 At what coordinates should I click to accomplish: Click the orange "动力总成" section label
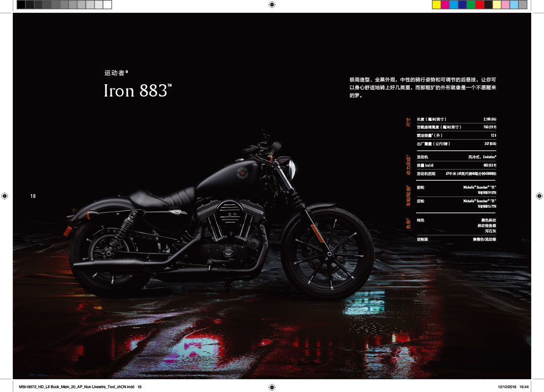pyautogui.click(x=408, y=165)
